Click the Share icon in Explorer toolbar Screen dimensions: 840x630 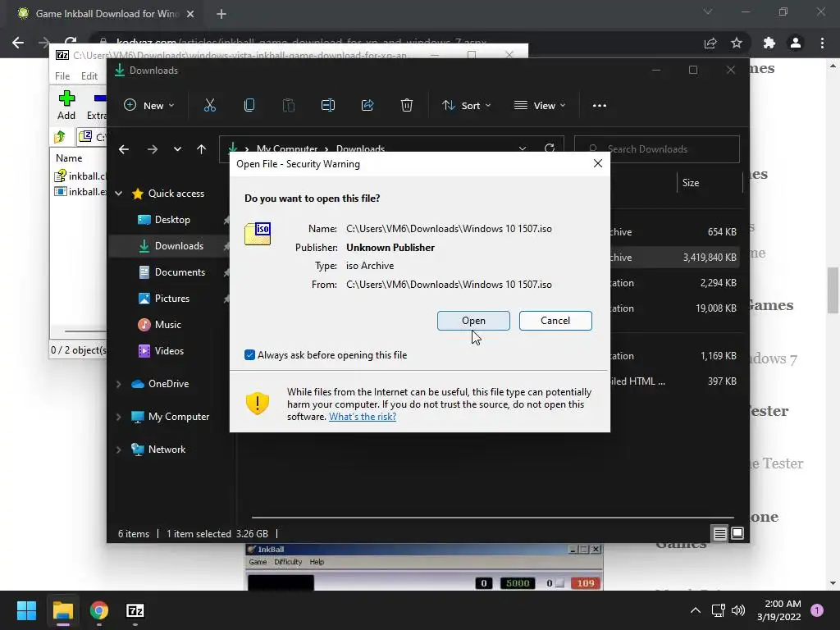coord(367,106)
